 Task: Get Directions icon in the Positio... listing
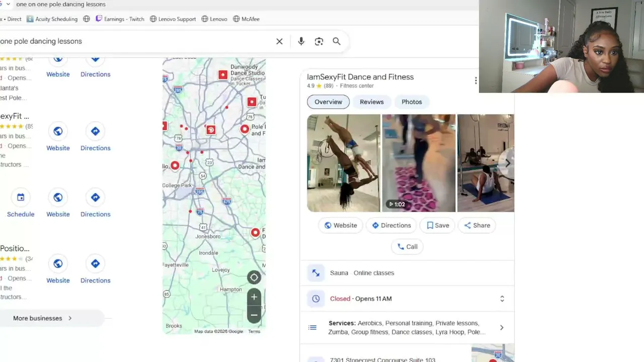point(95,263)
